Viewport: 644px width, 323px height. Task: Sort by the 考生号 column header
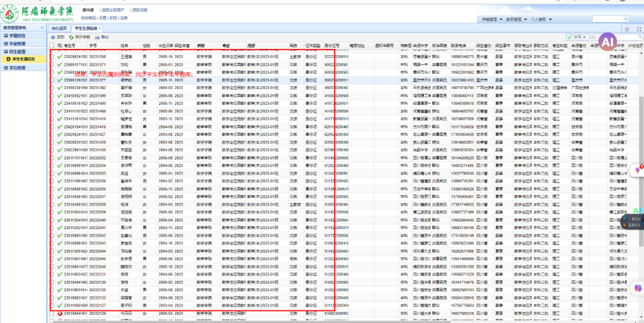[75, 45]
